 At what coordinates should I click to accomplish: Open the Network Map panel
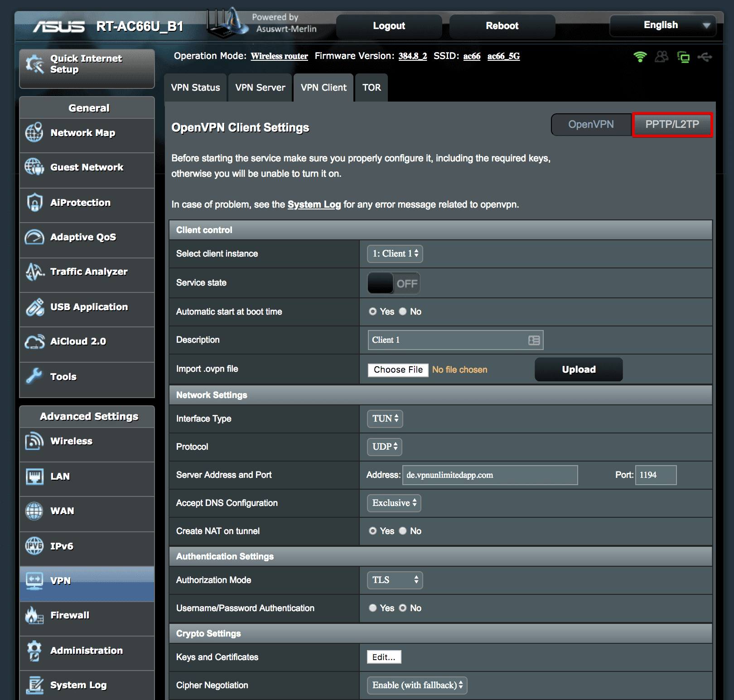[x=82, y=133]
